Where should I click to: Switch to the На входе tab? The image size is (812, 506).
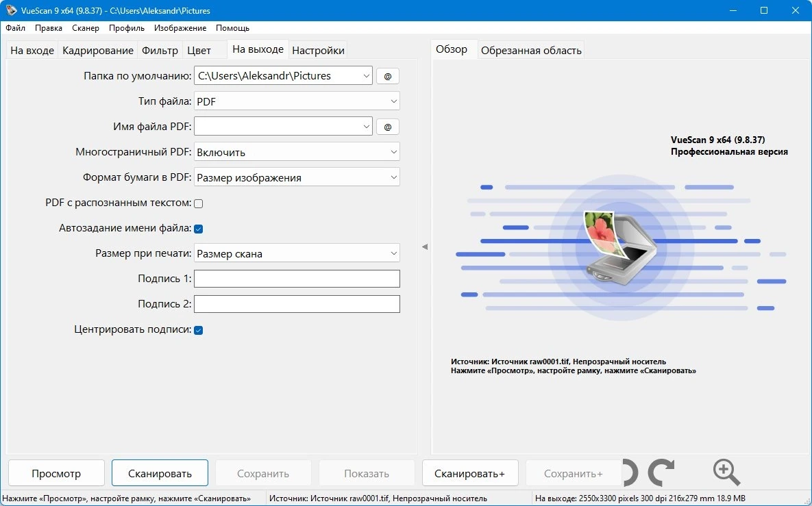[x=32, y=50]
